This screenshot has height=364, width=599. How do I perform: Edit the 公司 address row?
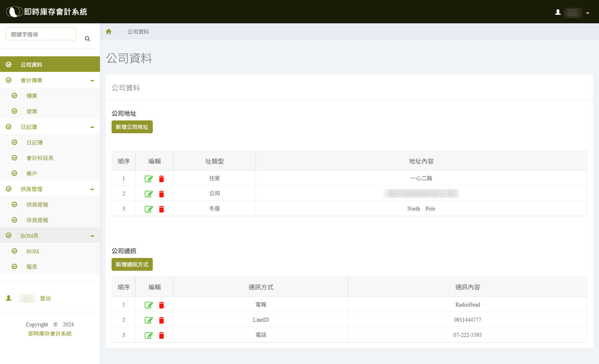coord(148,194)
